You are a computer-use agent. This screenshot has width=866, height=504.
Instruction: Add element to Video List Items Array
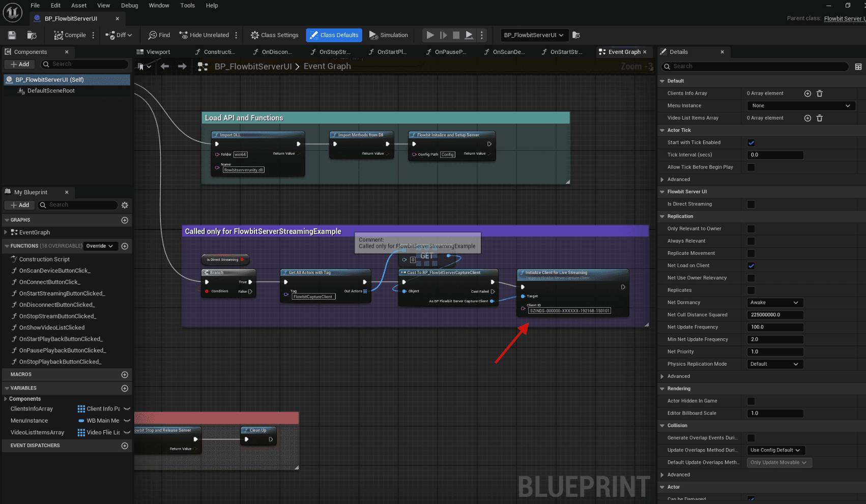[x=807, y=118]
